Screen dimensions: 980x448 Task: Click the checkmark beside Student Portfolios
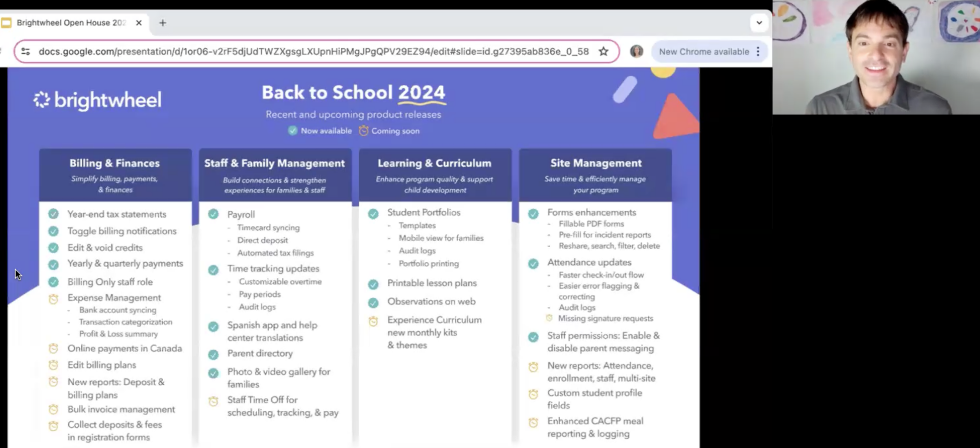pos(373,214)
